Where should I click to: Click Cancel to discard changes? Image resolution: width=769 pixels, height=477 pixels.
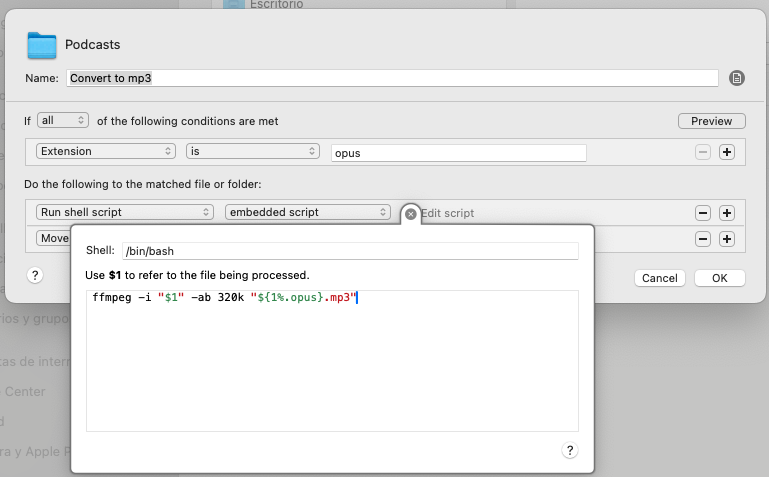click(x=660, y=278)
